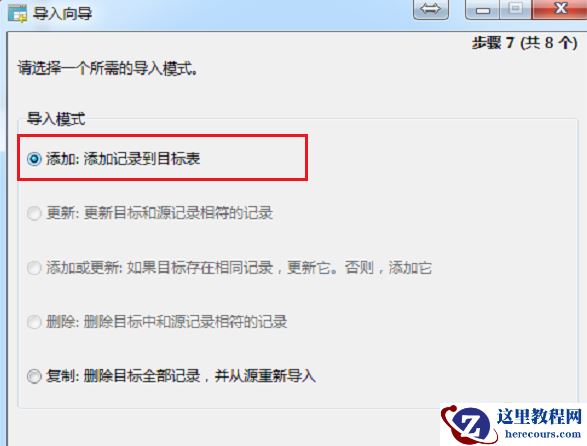Screen dimensions: 587x446
Task: Click the 这里教程网 watermark text
Action: point(539,416)
